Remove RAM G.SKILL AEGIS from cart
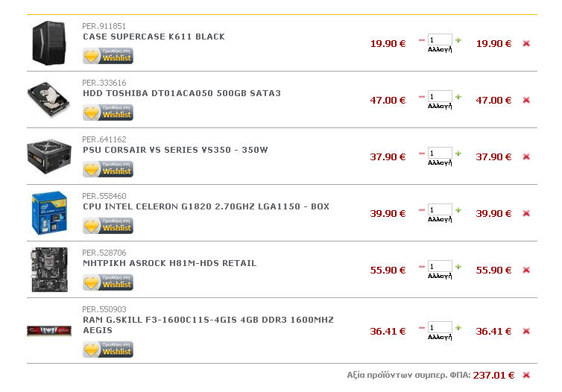 click(526, 332)
